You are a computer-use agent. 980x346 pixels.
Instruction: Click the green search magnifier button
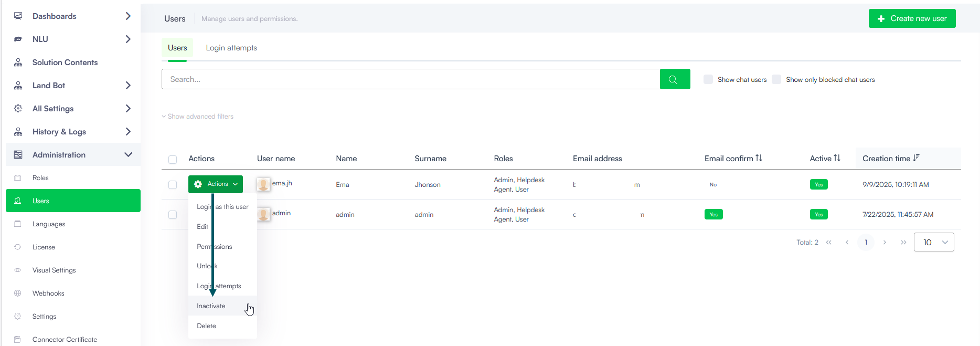pyautogui.click(x=675, y=79)
